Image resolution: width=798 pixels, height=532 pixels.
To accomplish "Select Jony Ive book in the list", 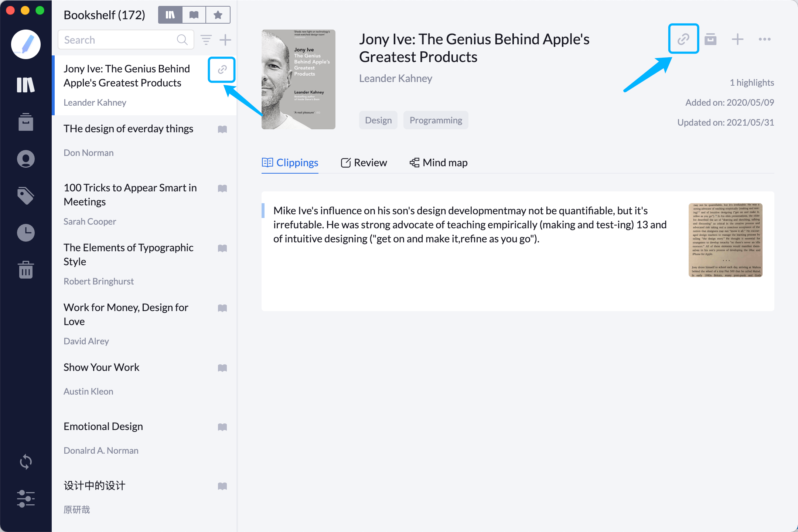I will click(x=145, y=85).
